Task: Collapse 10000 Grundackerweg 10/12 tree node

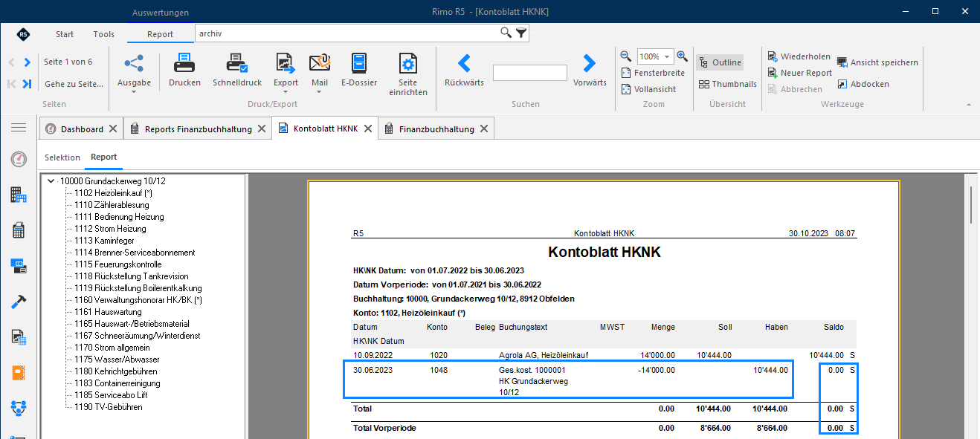Action: [x=50, y=181]
